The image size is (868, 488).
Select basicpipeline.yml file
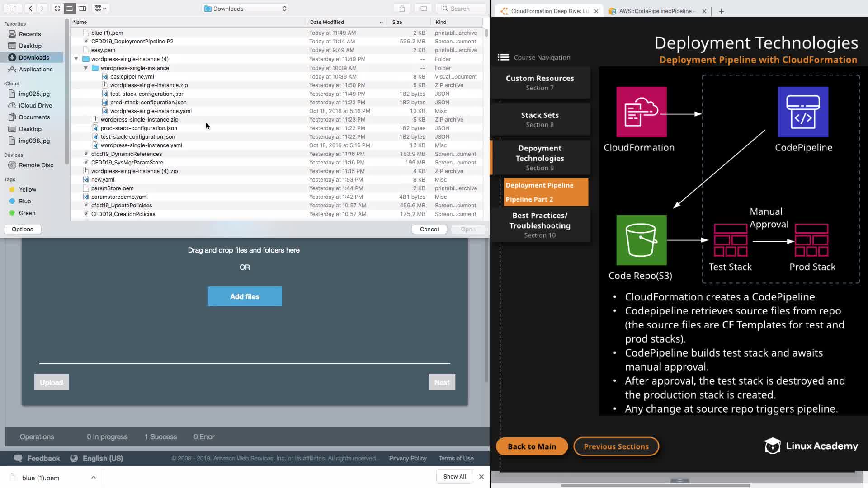132,76
